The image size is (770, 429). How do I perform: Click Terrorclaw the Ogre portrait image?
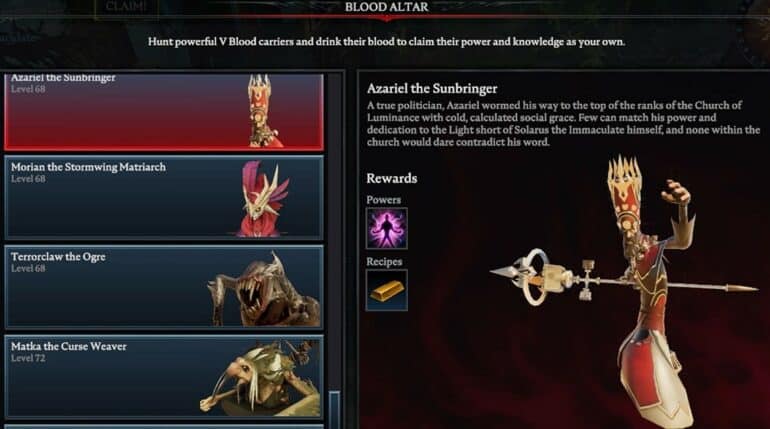(x=264, y=290)
